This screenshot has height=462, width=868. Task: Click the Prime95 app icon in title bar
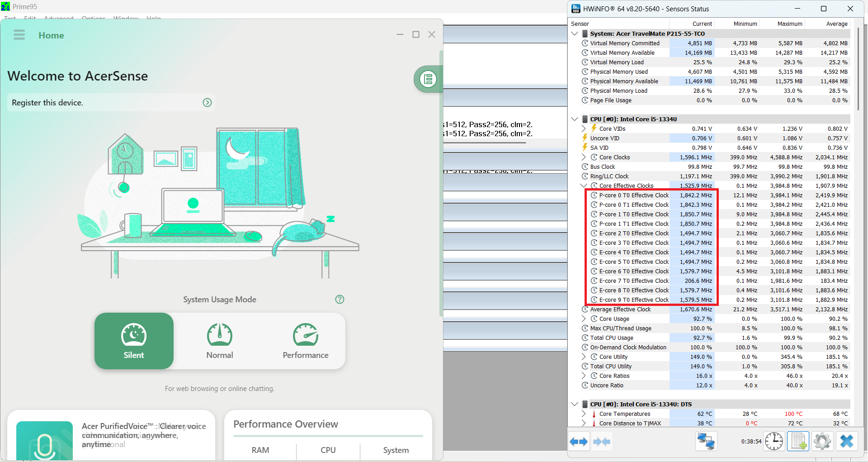[5, 6]
